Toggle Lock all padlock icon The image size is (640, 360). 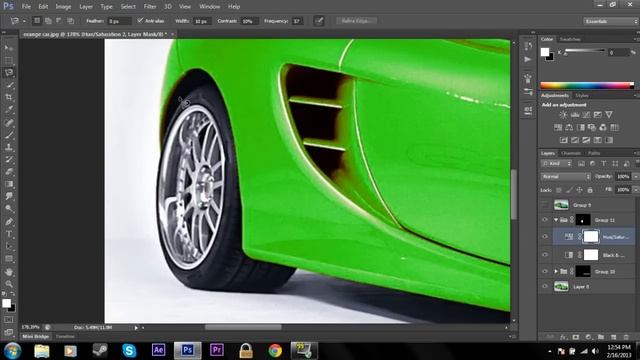[590, 190]
